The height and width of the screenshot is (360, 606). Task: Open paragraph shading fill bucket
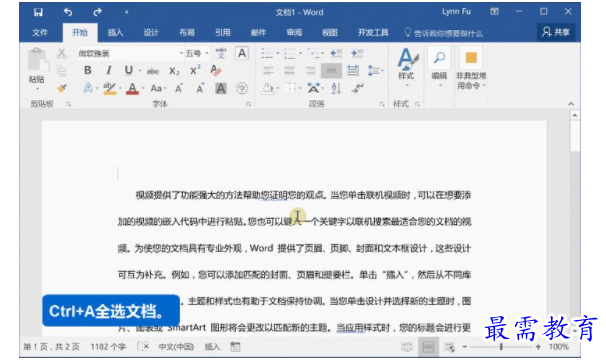[268, 89]
